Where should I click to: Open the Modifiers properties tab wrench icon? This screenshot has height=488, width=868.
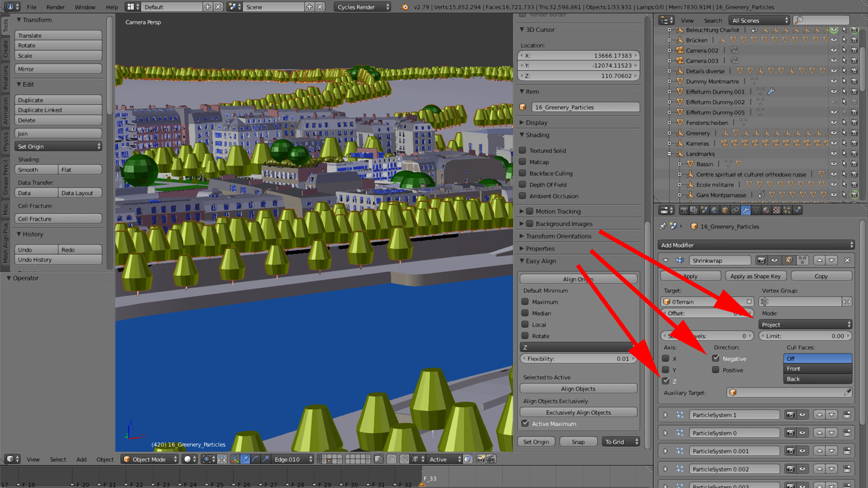745,210
